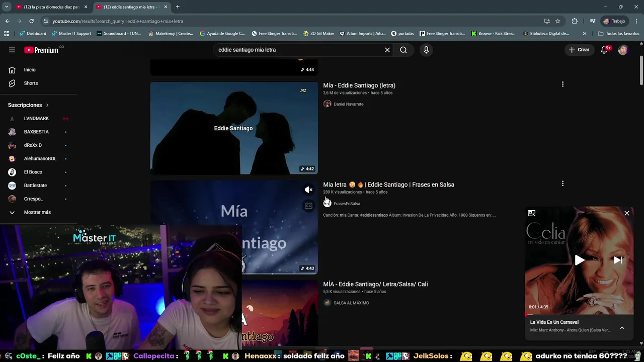
Task: Open options menu for Mia letra Frases en Salsa
Action: tap(562, 184)
